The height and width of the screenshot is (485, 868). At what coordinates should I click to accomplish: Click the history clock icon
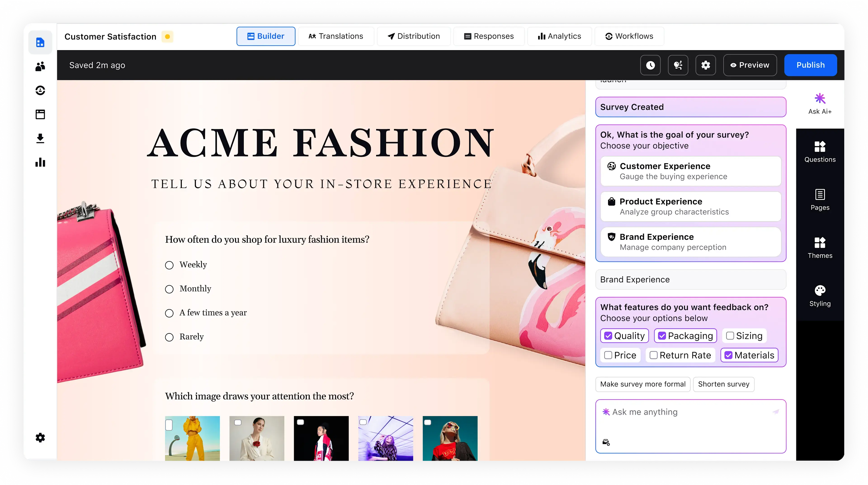pos(650,65)
